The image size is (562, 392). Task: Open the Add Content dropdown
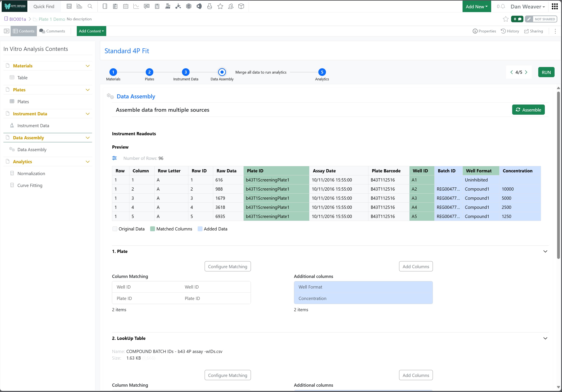coord(91,31)
